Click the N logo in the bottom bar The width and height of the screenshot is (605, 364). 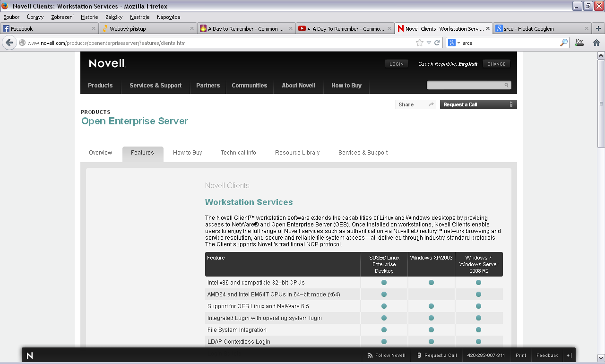point(30,355)
